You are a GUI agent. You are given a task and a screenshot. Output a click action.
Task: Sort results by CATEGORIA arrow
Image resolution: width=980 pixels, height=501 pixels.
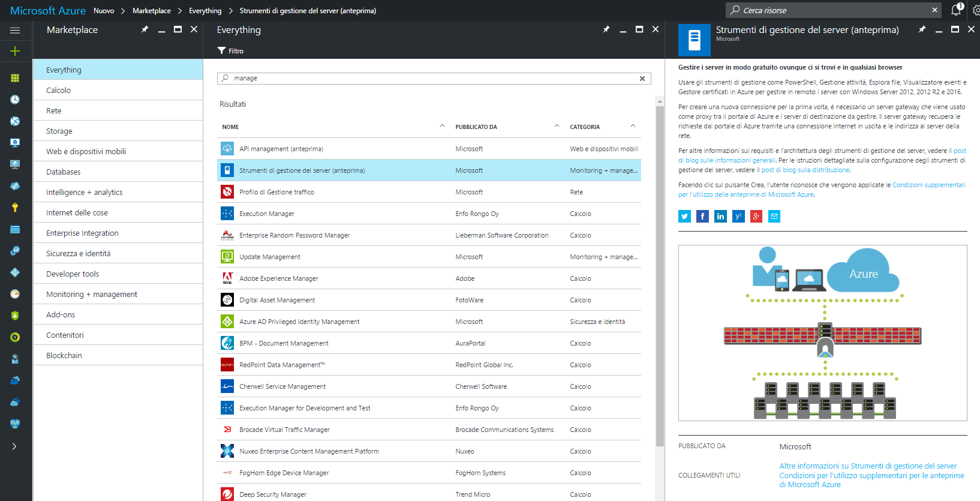pyautogui.click(x=633, y=126)
